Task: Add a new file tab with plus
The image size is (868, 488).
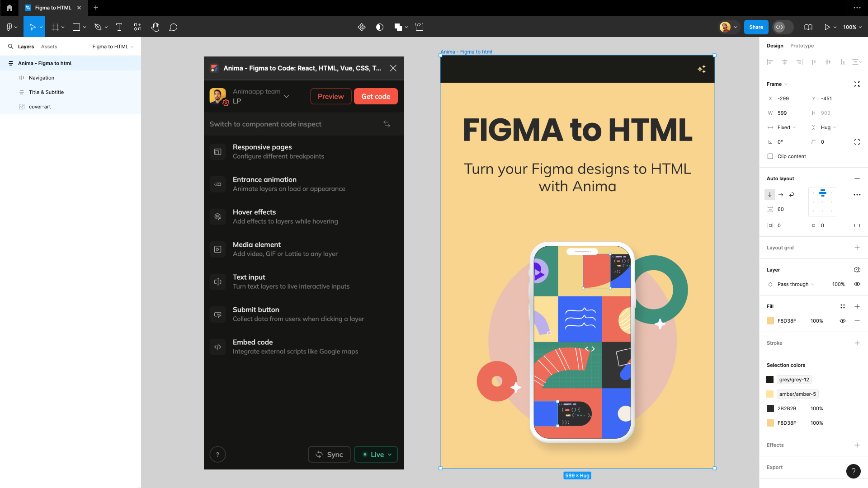Action: (x=96, y=8)
